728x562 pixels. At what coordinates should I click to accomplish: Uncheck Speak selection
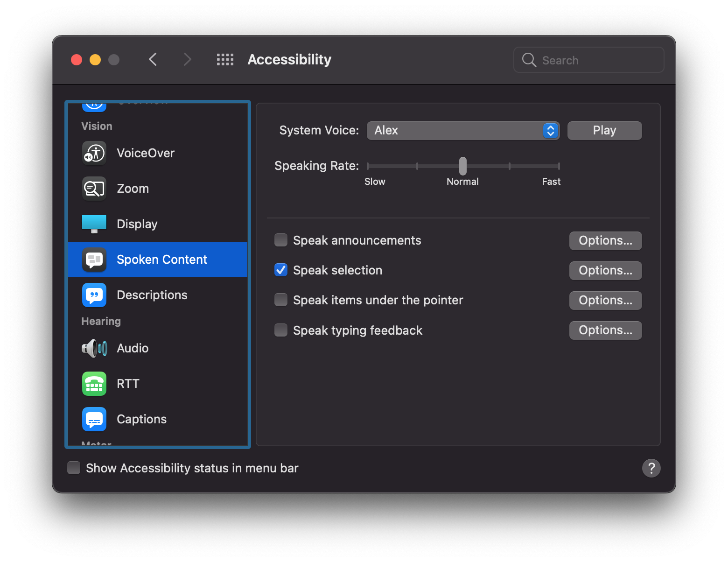point(280,270)
